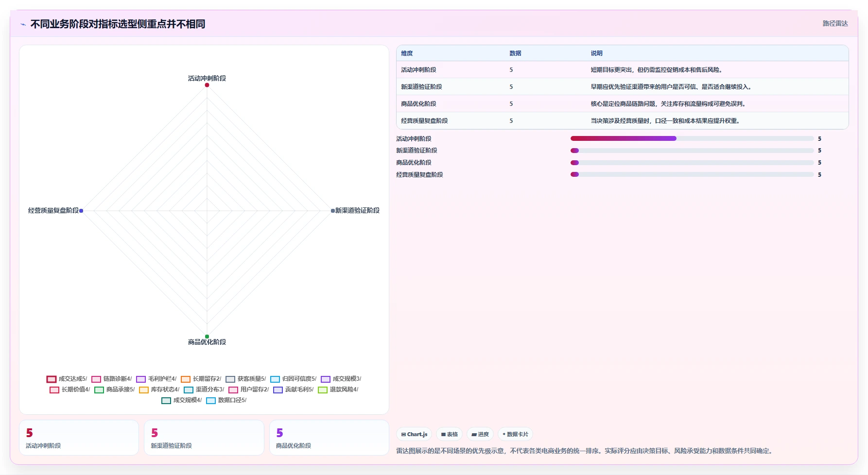Click the 路径雷达 label in header

(835, 23)
